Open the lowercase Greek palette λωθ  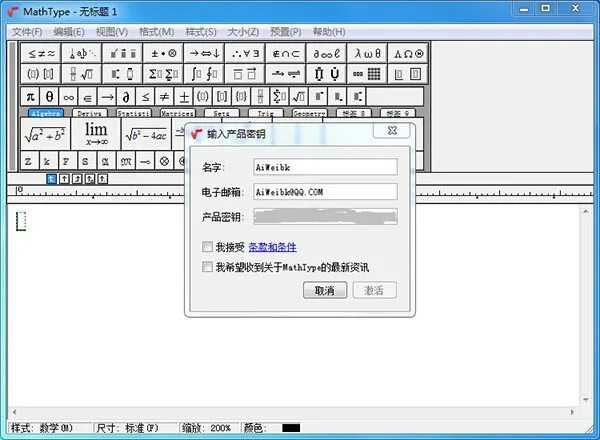pos(367,54)
